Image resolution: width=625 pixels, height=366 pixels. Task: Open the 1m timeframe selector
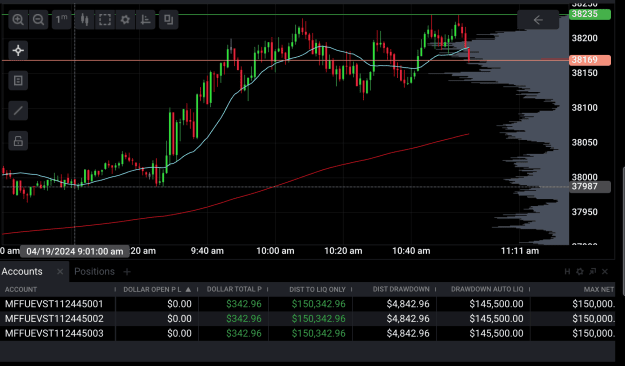pos(61,20)
